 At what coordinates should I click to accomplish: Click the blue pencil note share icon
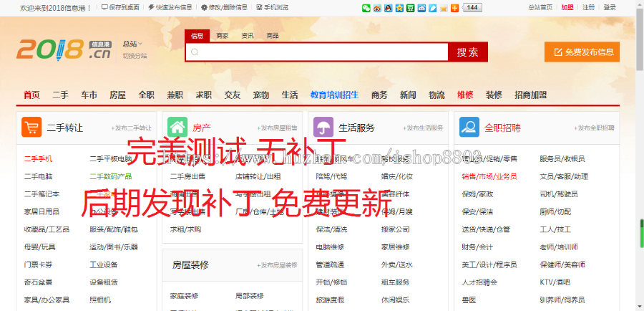(x=433, y=8)
